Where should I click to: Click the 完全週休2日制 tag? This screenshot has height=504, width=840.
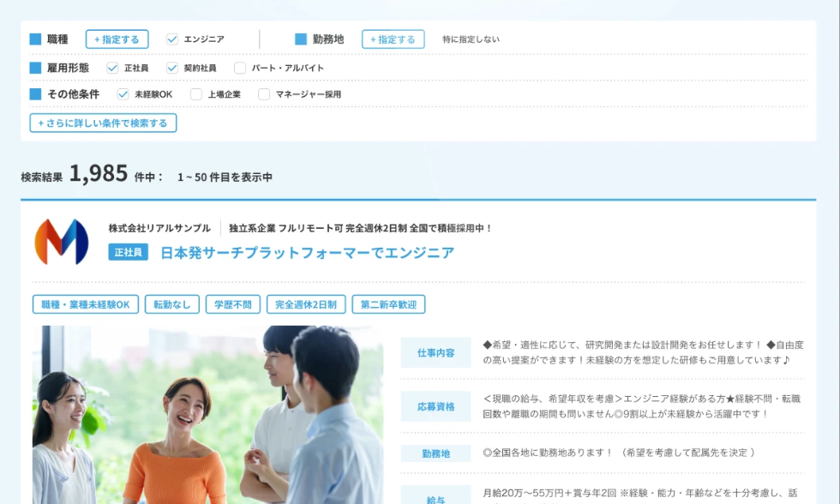[306, 304]
